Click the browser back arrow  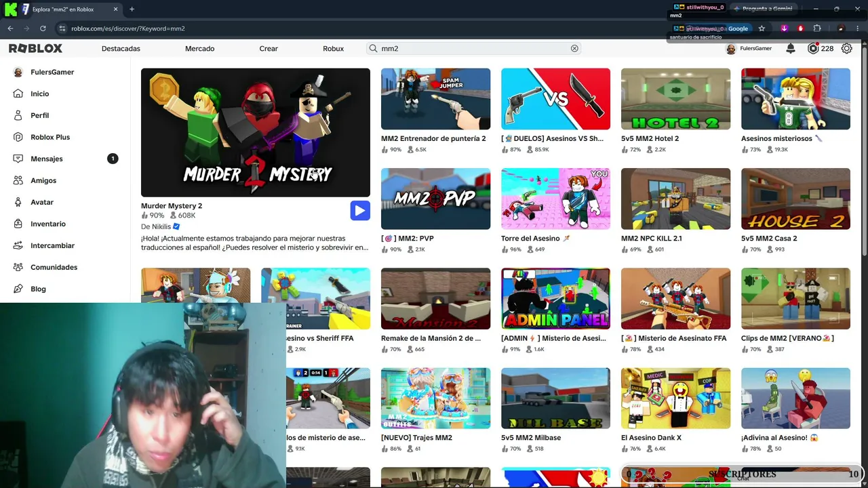[10, 28]
